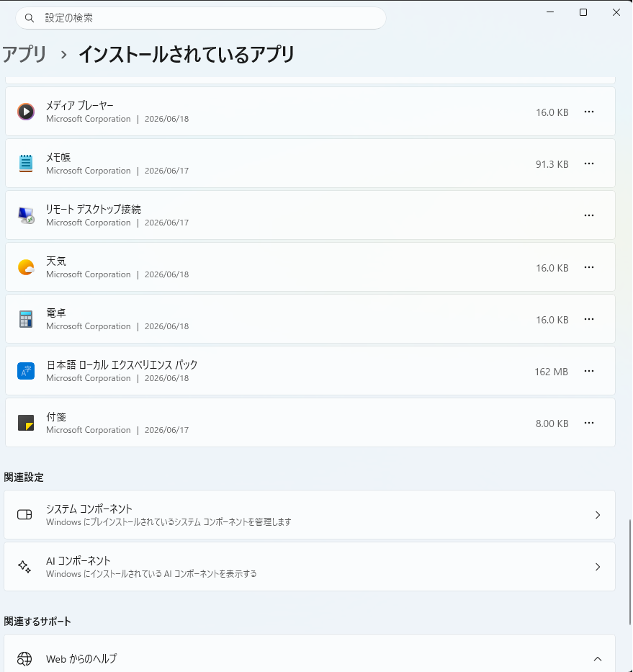Select the 付箋 app name
Screen dimensions: 633x672
point(56,416)
